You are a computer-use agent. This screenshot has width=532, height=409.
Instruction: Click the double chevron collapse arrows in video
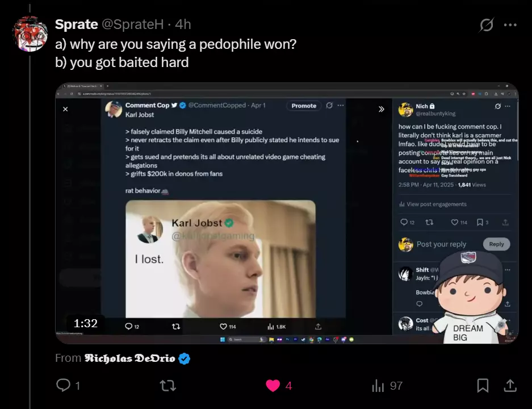382,109
